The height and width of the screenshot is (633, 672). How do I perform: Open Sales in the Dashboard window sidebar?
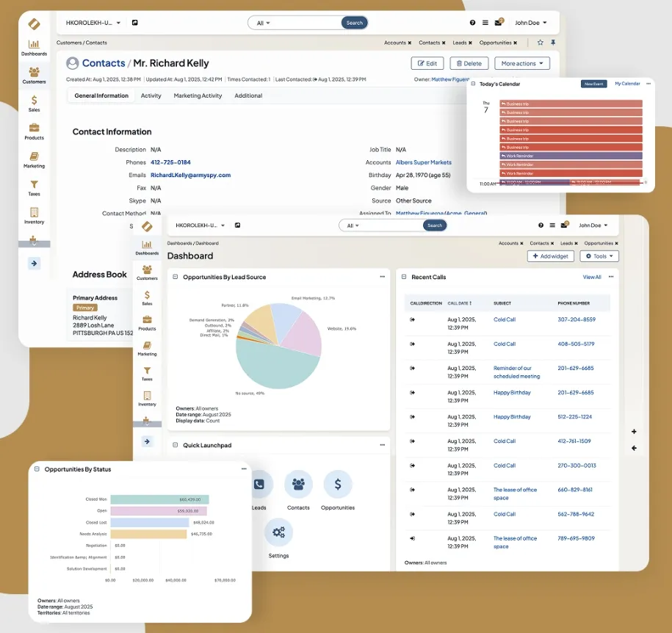click(147, 298)
